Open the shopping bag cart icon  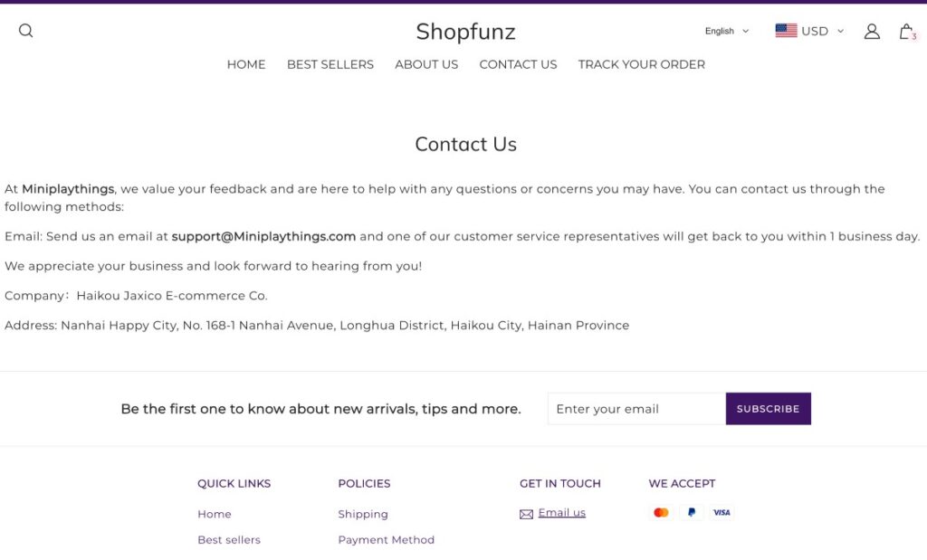906,32
